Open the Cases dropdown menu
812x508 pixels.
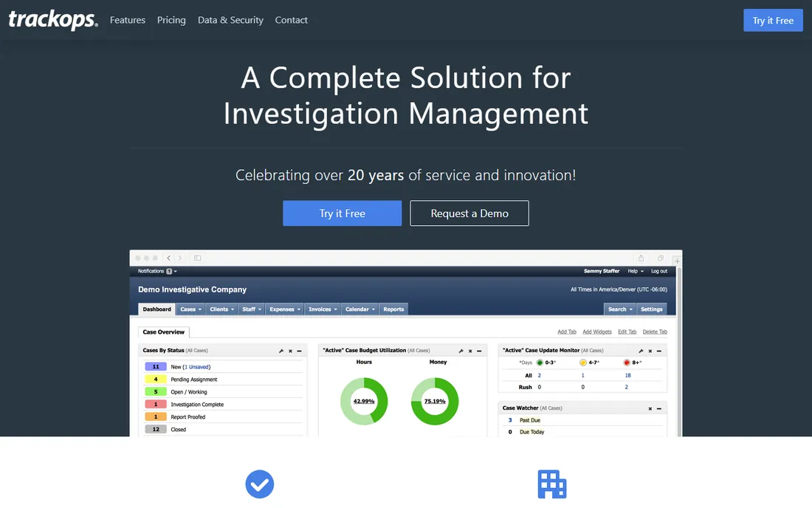click(190, 309)
